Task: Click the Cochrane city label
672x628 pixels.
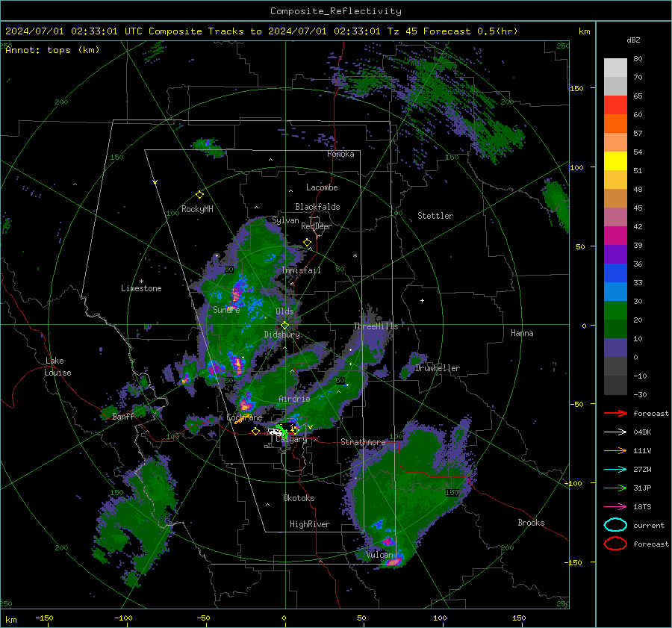Action: pos(244,417)
